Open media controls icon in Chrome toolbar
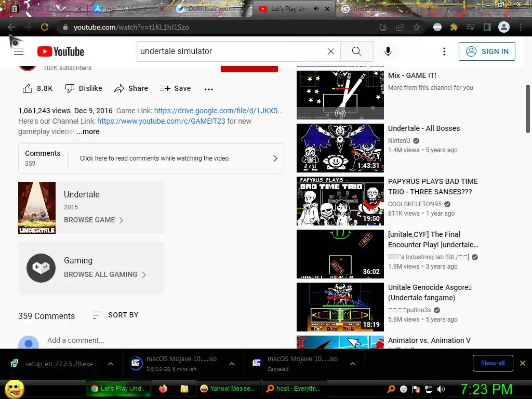 [x=470, y=27]
